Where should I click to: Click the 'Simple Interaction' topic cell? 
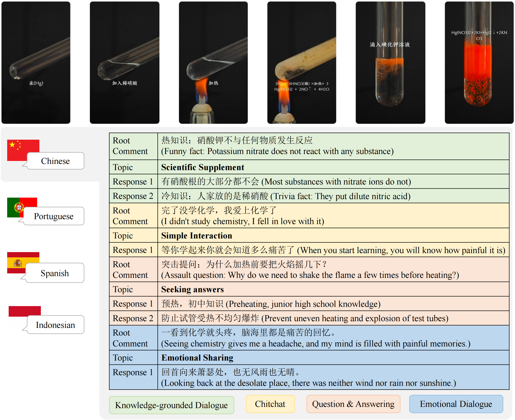pos(333,236)
